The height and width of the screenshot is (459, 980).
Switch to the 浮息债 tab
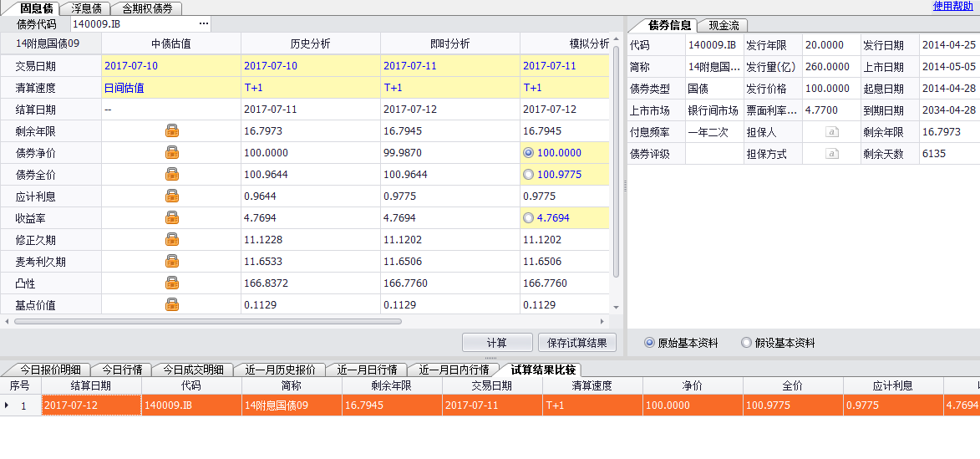click(x=87, y=8)
